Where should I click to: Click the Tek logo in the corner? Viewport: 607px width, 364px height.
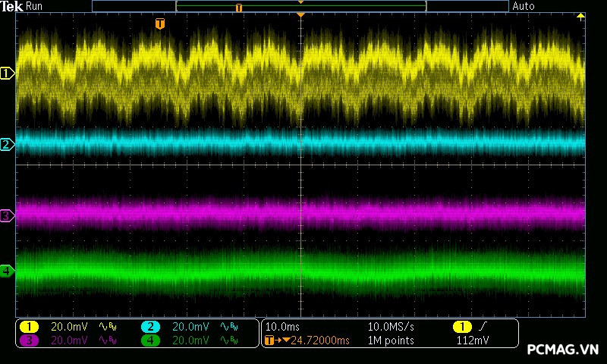coord(12,6)
